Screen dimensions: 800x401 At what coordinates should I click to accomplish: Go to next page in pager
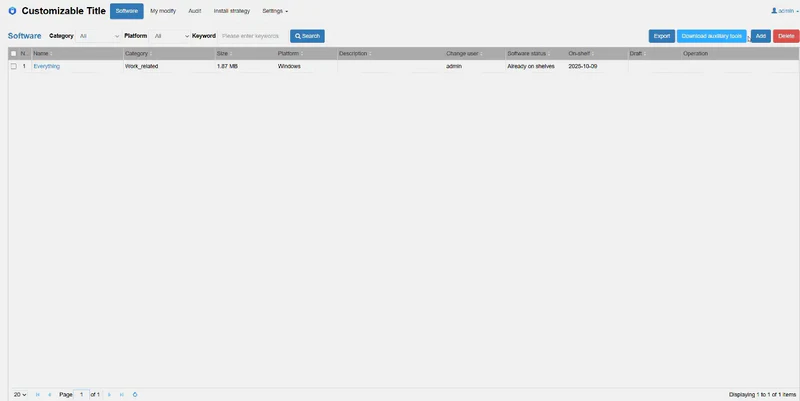pyautogui.click(x=109, y=394)
